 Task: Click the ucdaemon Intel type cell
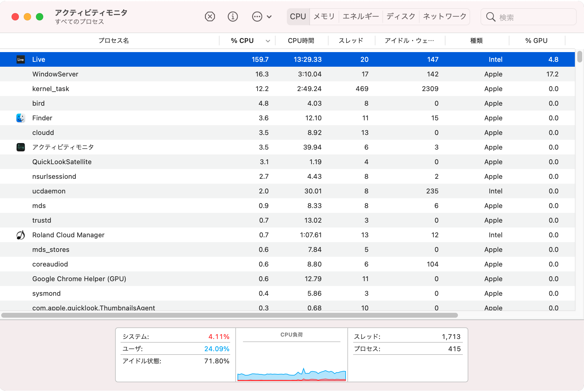pyautogui.click(x=495, y=191)
